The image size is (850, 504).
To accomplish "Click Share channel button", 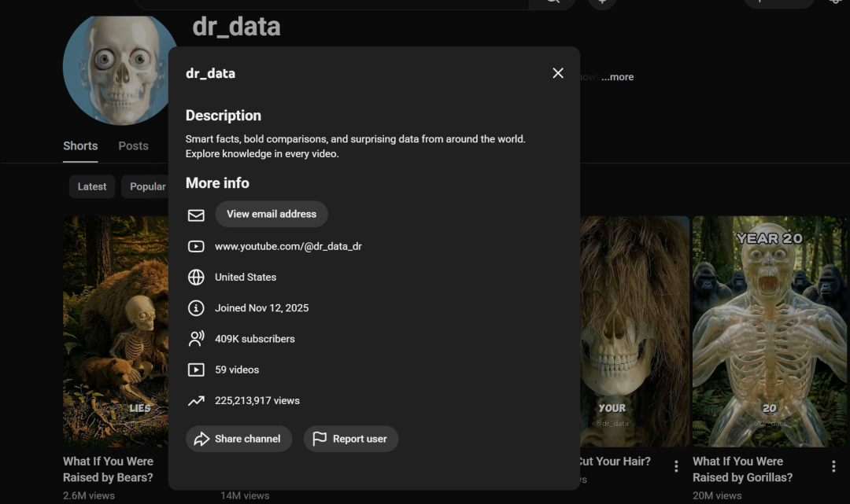I will click(x=239, y=439).
